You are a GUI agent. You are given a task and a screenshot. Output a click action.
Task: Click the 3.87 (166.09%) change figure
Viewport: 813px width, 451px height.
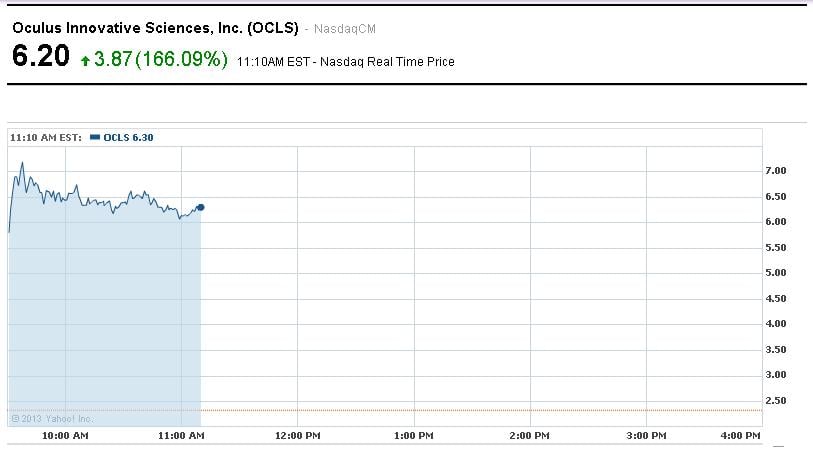click(x=161, y=59)
